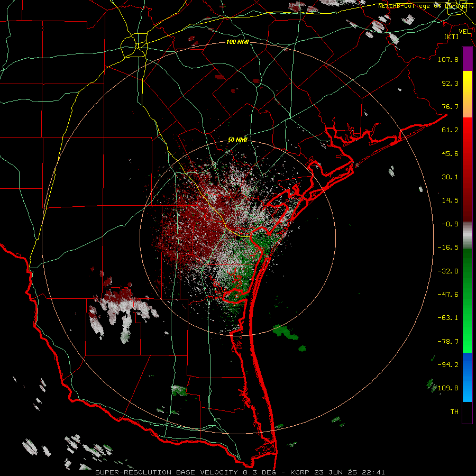Select the 14.5 value on velocity scale

coord(450,200)
